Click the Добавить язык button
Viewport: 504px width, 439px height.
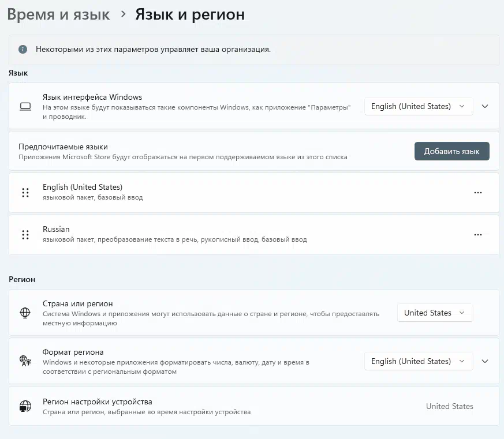451,151
